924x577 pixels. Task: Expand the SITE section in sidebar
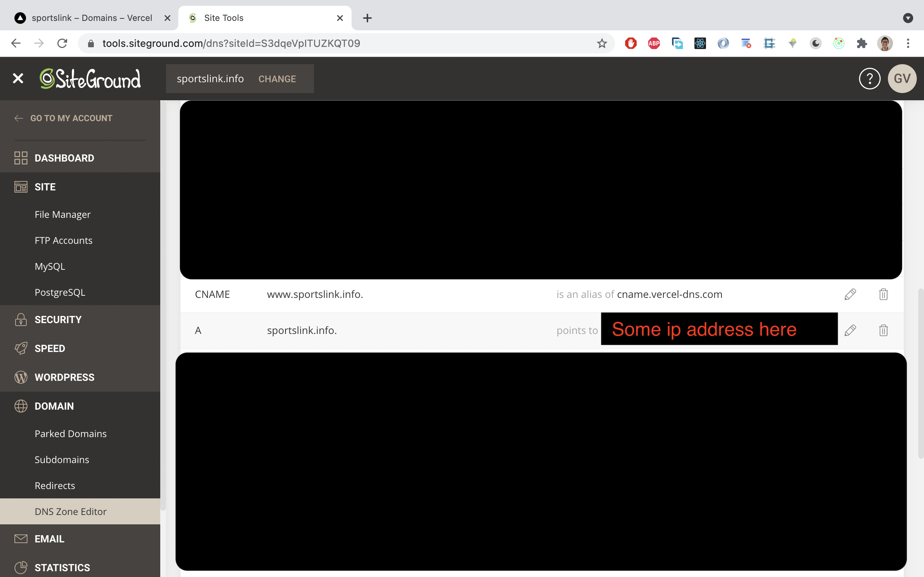pos(45,186)
